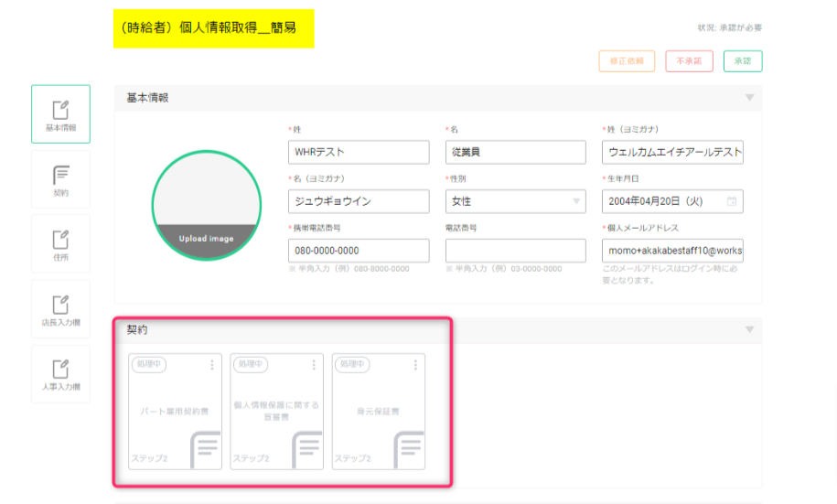This screenshot has width=837, height=504.
Task: Collapse the 基本情報 panel arrow
Action: click(x=749, y=98)
